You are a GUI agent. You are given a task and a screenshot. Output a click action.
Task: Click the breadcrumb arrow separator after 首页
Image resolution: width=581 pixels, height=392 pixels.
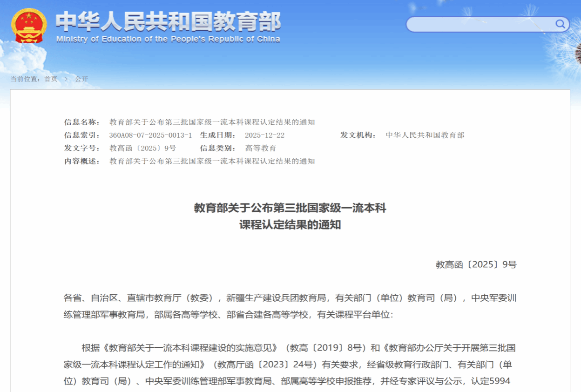click(66, 79)
